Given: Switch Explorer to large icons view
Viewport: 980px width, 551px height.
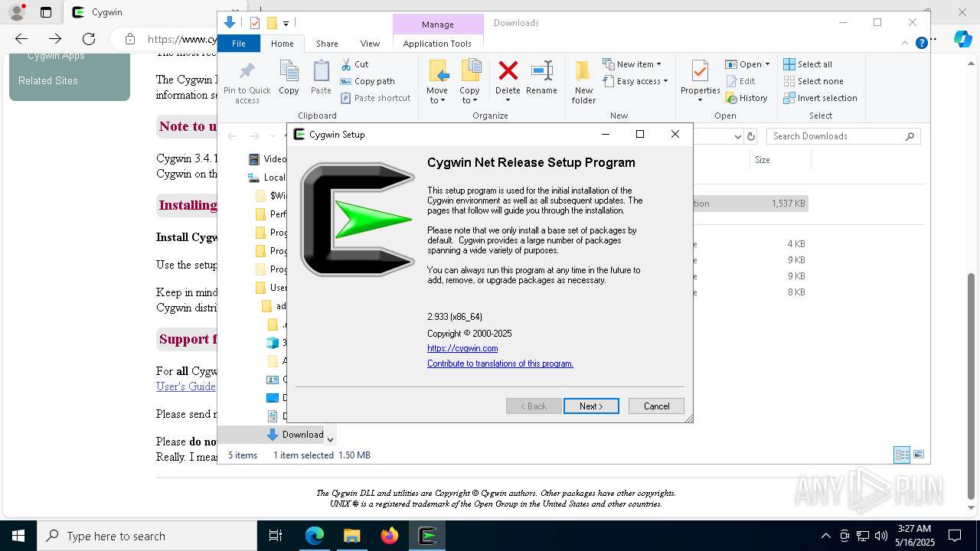Looking at the screenshot, I should [x=919, y=455].
